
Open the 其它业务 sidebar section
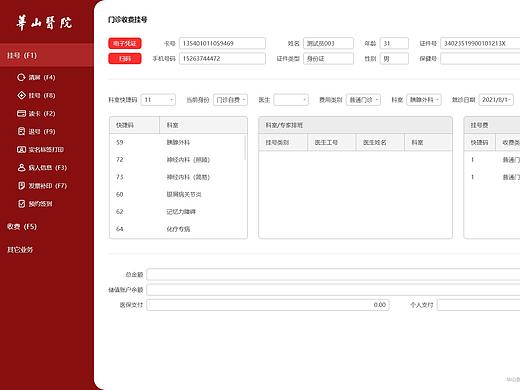coord(20,249)
